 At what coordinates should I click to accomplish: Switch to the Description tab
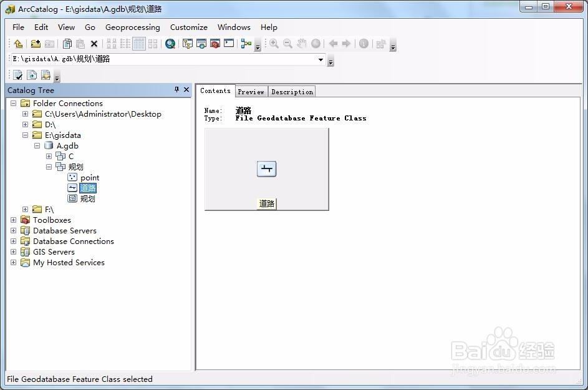pyautogui.click(x=292, y=92)
